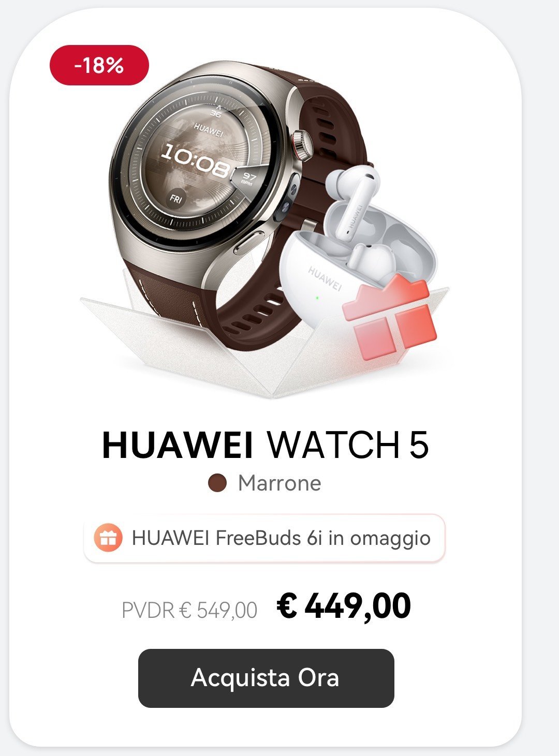Click the orange gift icon in the FreeBuds badge

(108, 538)
